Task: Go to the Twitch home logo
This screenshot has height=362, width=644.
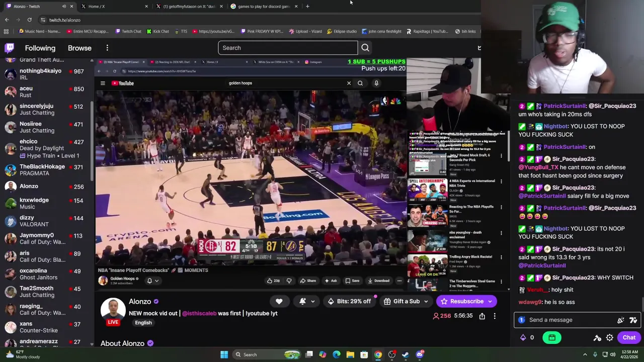Action: pos(10,48)
